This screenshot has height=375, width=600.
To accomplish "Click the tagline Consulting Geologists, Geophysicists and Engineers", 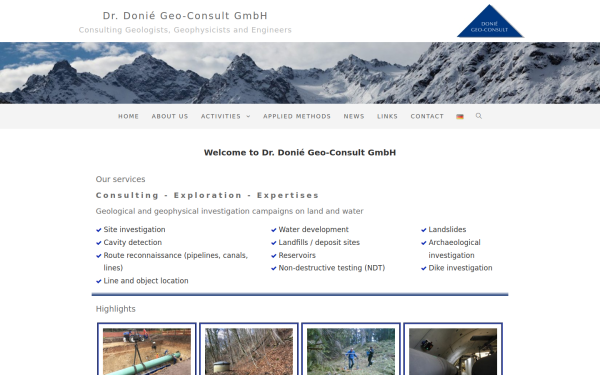I will tap(185, 30).
